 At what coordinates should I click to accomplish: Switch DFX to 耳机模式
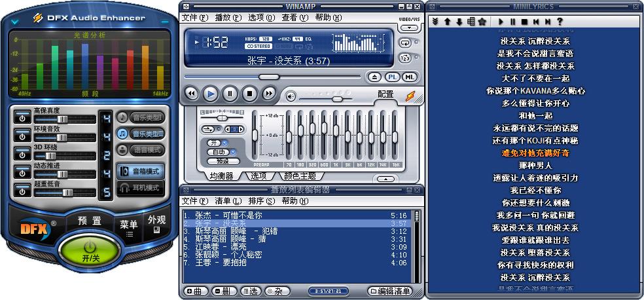click(x=141, y=188)
